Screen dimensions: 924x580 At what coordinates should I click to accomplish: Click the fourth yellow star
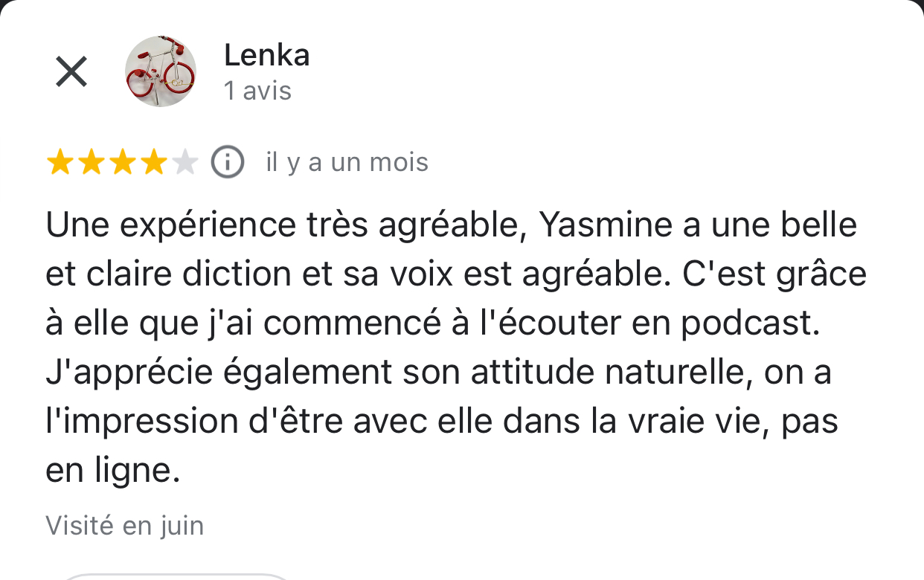coord(153,162)
